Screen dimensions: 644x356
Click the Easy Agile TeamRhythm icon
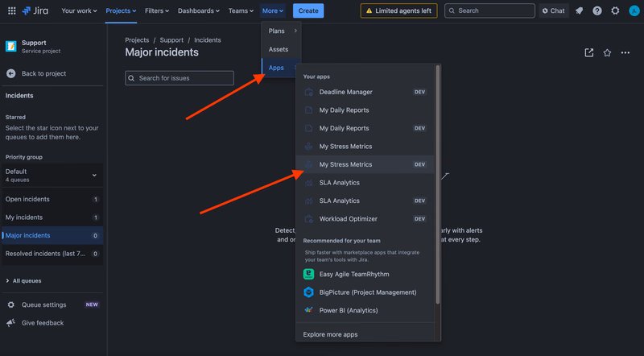point(308,274)
